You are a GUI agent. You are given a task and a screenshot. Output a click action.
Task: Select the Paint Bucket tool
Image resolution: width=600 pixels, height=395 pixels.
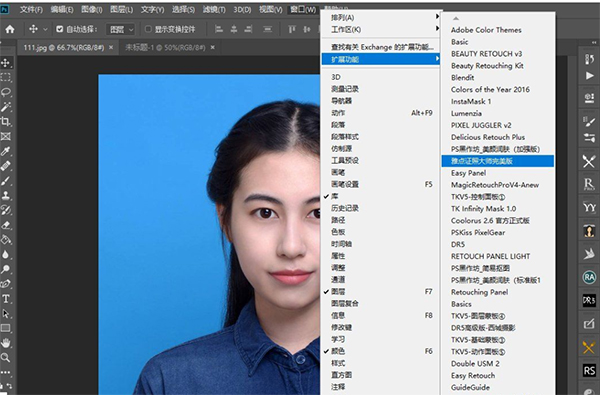click(6, 240)
